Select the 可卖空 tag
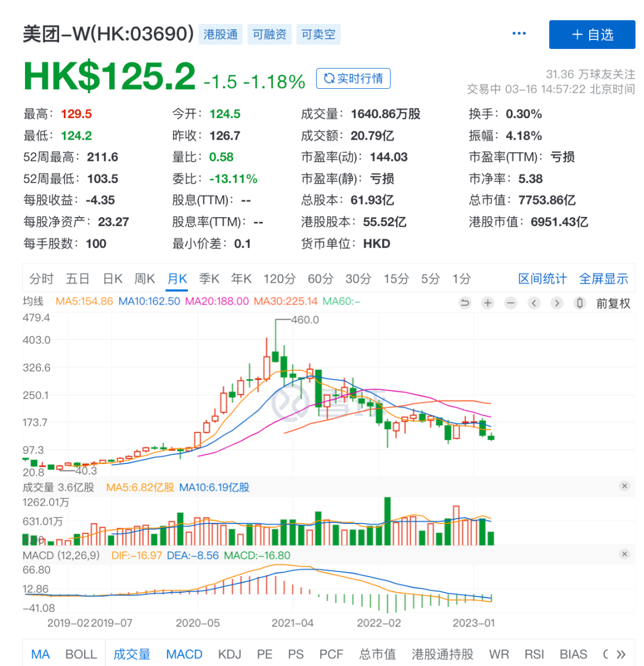Screen dimensions: 644x666 [318, 35]
